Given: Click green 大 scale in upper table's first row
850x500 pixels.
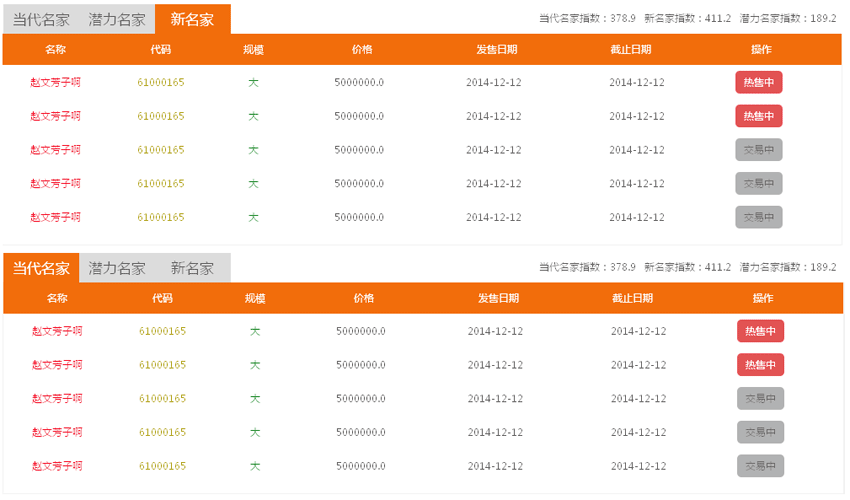Looking at the screenshot, I should pyautogui.click(x=253, y=82).
